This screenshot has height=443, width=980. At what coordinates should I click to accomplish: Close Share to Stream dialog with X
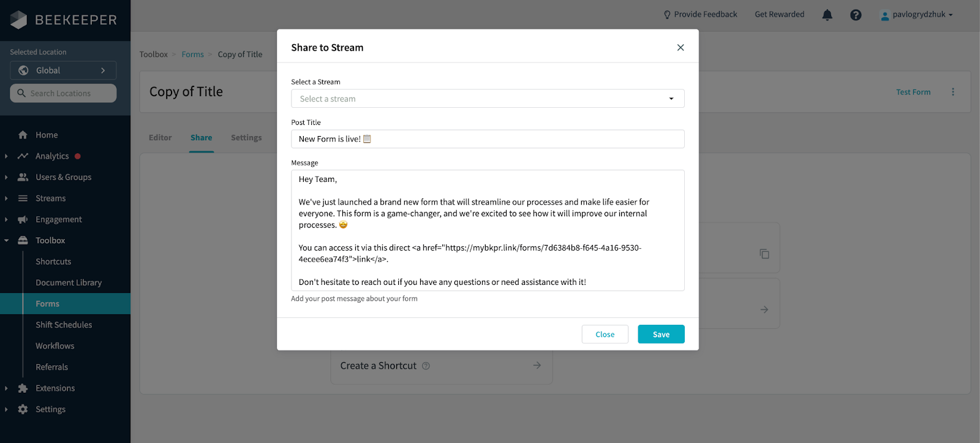click(680, 48)
